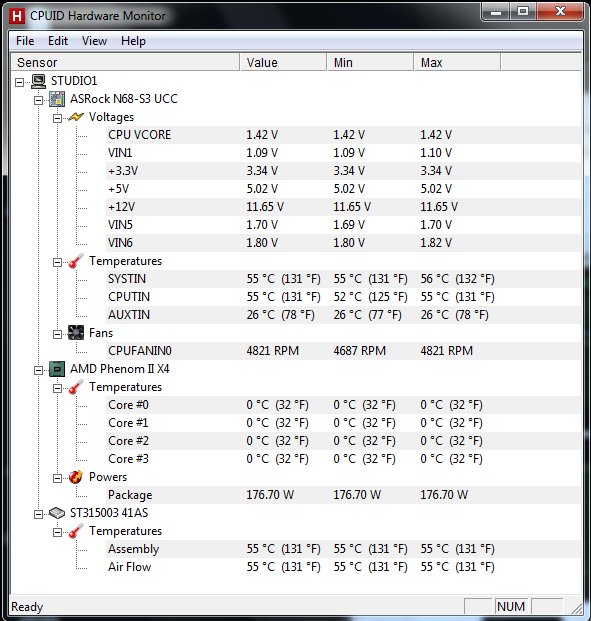Click the motherboard Temperatures thermometer icon
The image size is (591, 621).
pos(76,261)
